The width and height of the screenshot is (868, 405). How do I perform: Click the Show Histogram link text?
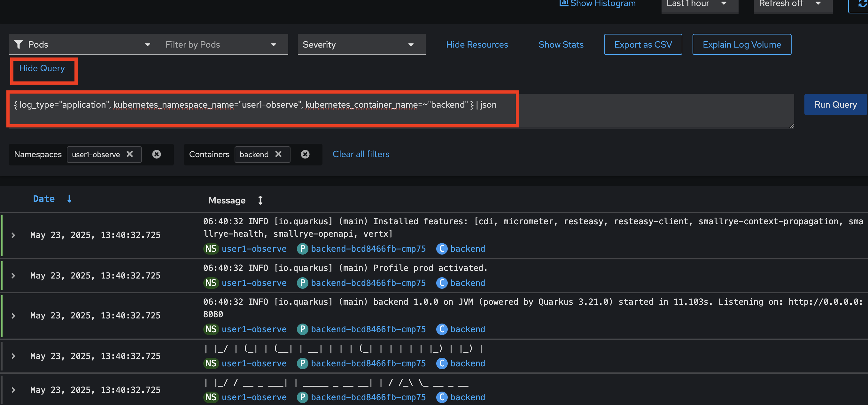tap(603, 4)
